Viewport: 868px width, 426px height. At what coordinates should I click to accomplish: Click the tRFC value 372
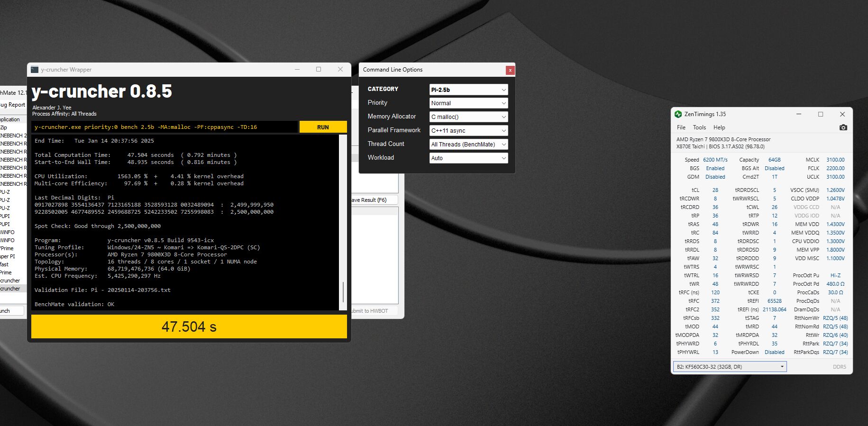715,301
